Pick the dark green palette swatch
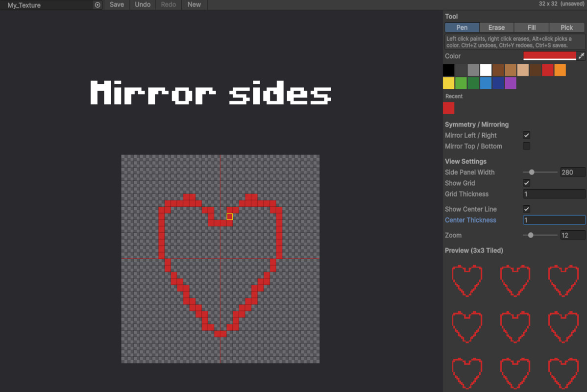 [x=473, y=83]
